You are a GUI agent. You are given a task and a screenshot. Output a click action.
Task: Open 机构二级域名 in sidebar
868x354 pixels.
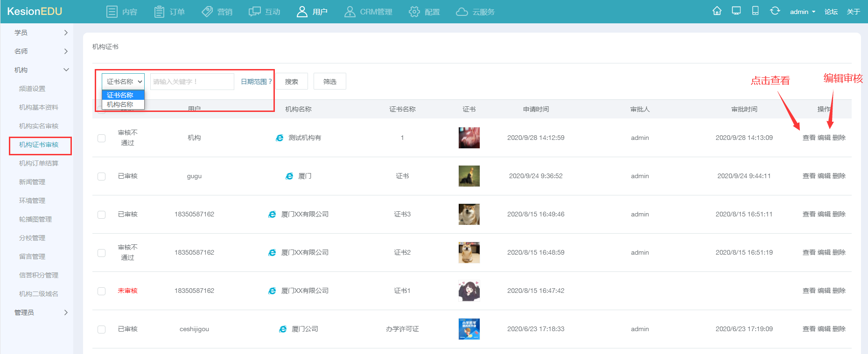point(39,294)
